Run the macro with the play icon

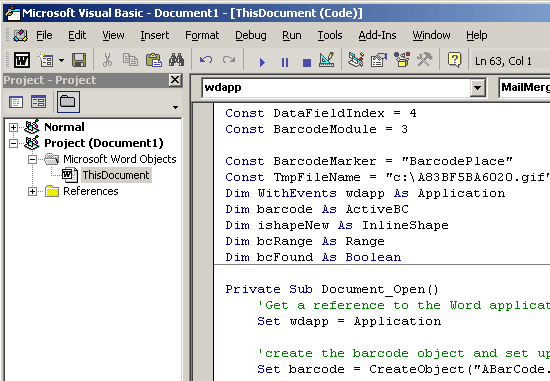click(262, 62)
